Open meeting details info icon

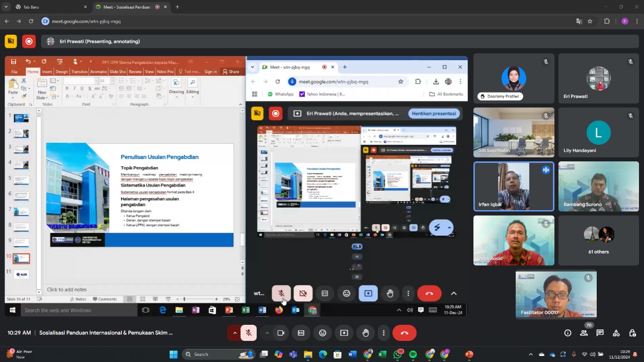pyautogui.click(x=568, y=333)
